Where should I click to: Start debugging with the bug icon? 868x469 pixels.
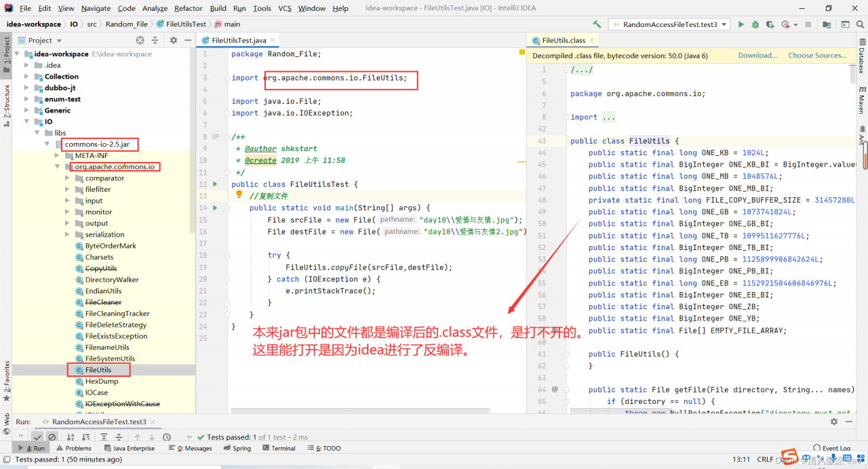(755, 24)
